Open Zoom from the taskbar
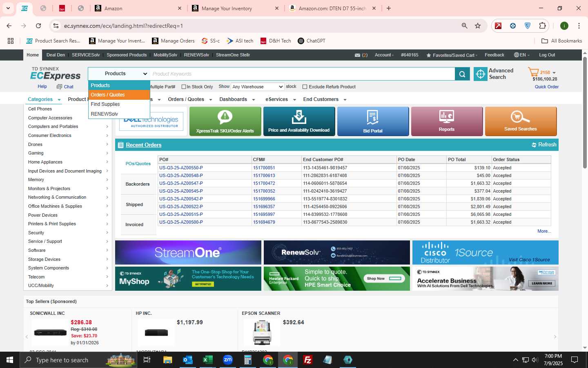 tap(228, 360)
